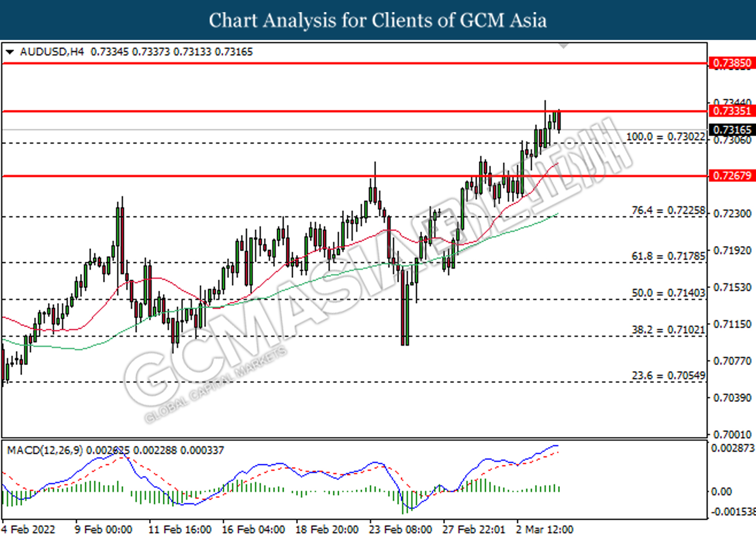Select price axis value 0.70010
The image size is (756, 540).
(x=732, y=435)
